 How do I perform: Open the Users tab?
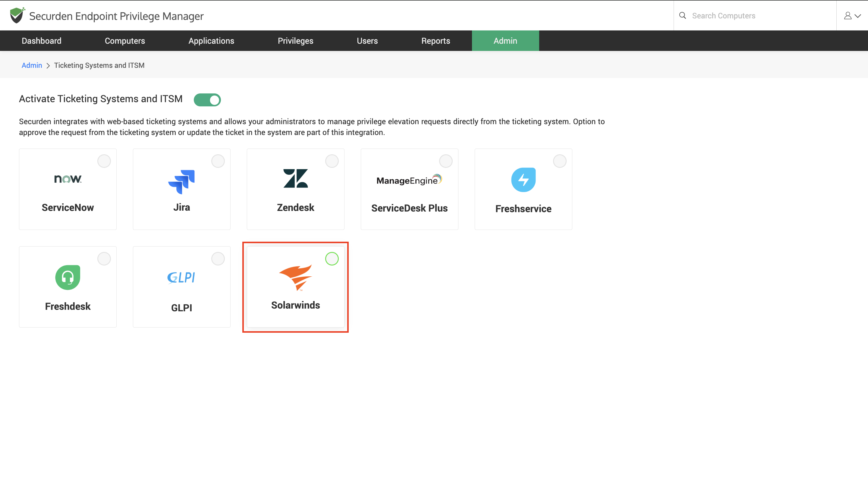(367, 41)
